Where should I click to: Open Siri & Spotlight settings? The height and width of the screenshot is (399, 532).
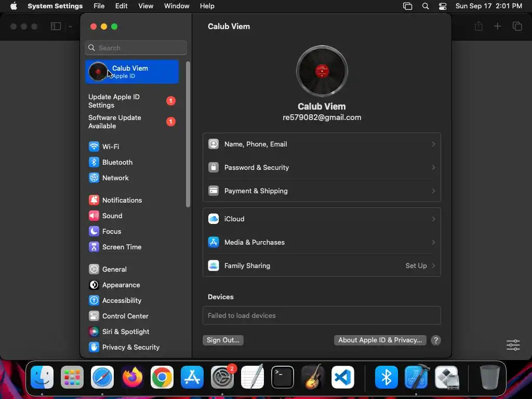pyautogui.click(x=131, y=332)
